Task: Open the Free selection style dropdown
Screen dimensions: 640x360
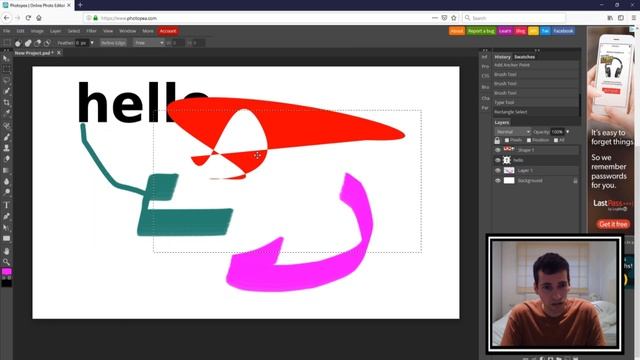Action: click(149, 43)
